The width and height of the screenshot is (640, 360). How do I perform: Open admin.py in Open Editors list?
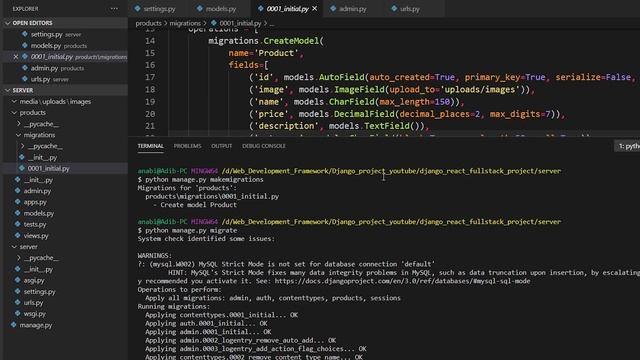point(57,68)
